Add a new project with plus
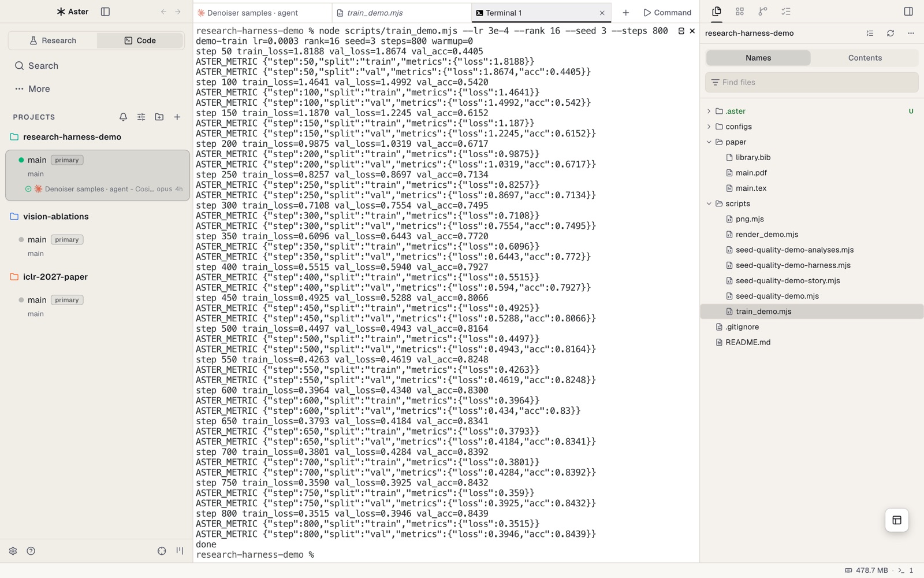The image size is (924, 578). coord(177,117)
